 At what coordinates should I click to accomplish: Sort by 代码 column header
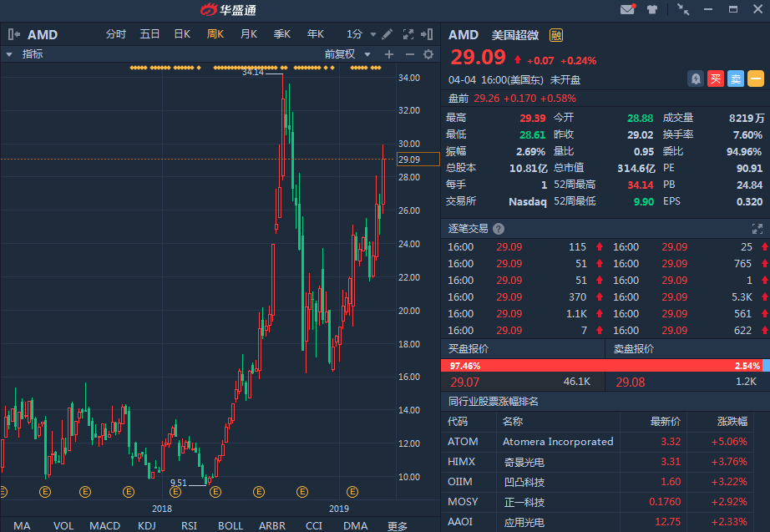pos(457,422)
